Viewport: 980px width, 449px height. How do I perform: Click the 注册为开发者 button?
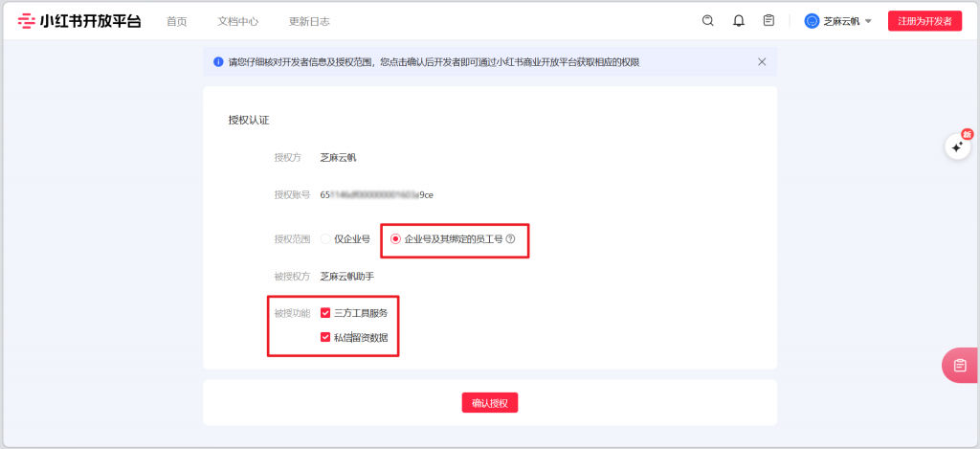[x=924, y=21]
